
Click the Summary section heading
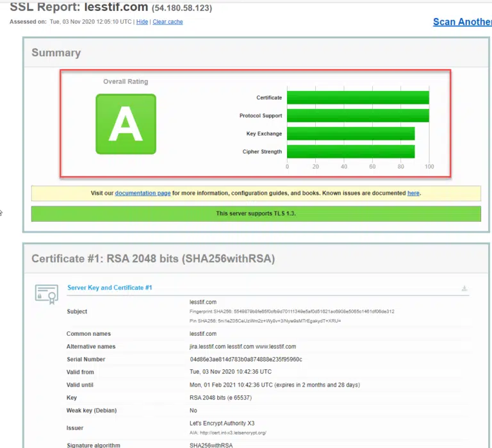(56, 53)
